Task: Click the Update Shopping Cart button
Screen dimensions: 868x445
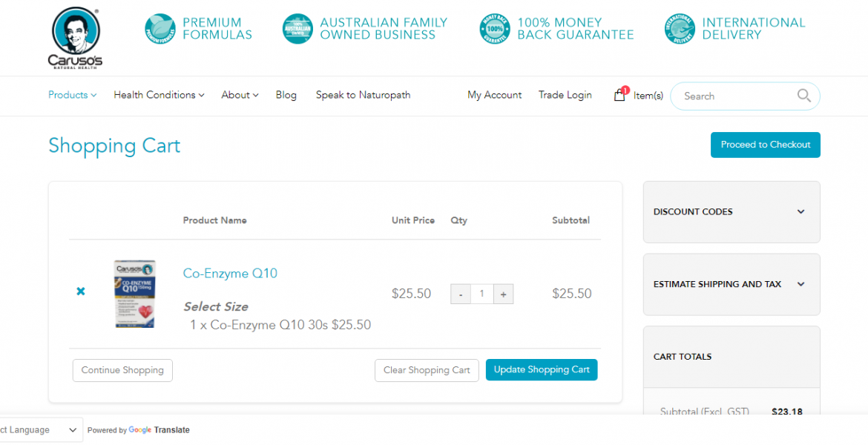Action: (541, 370)
